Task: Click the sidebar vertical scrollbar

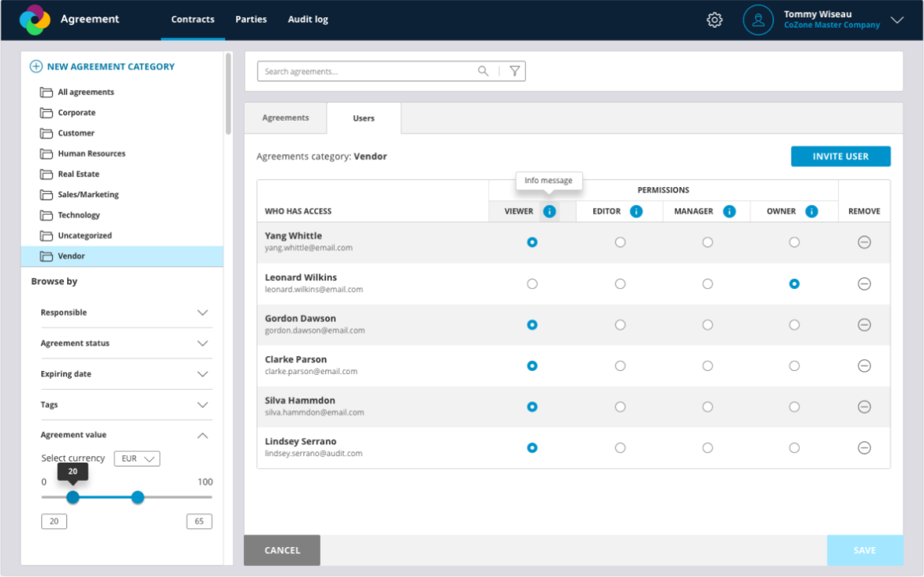Action: (228, 94)
